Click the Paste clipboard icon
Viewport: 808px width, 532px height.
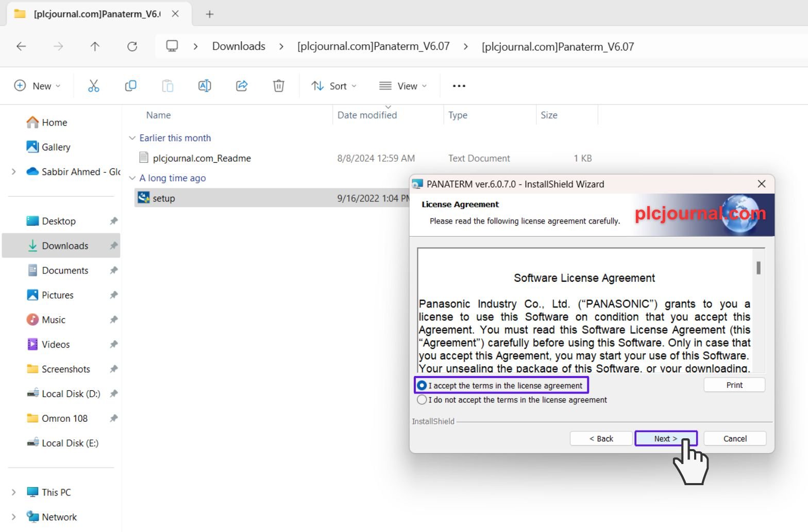[x=167, y=86]
